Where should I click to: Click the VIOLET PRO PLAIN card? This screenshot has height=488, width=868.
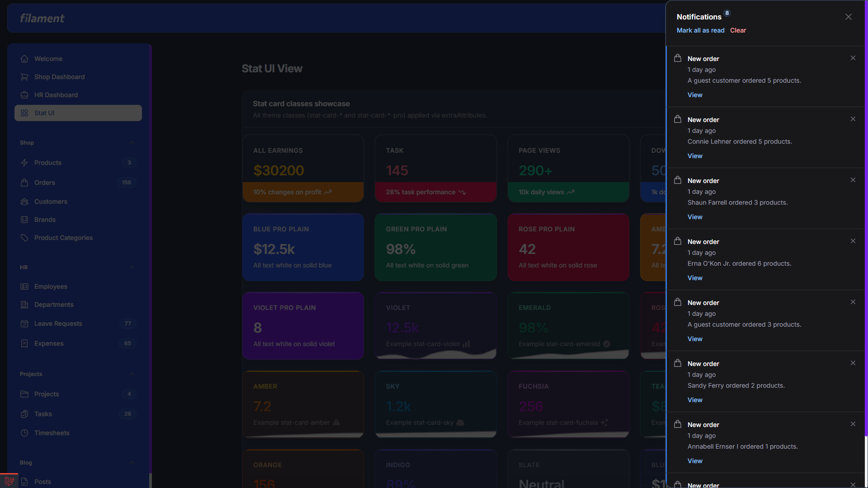tap(303, 326)
